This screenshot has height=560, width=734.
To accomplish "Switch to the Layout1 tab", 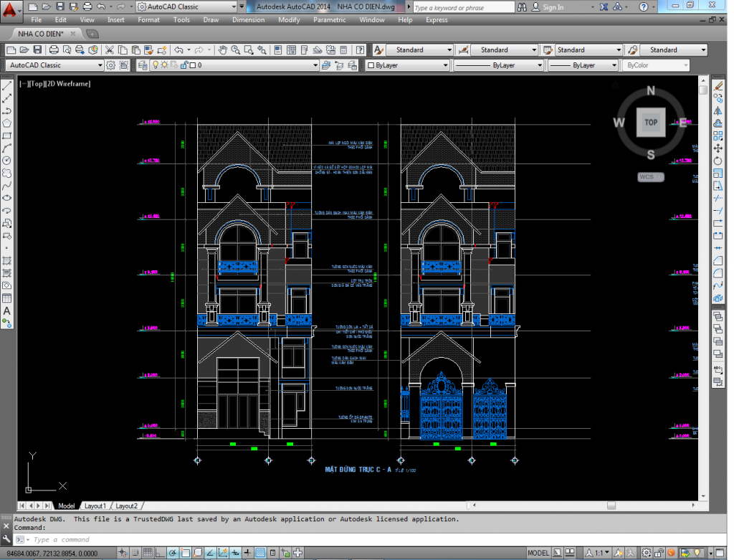I will (95, 506).
